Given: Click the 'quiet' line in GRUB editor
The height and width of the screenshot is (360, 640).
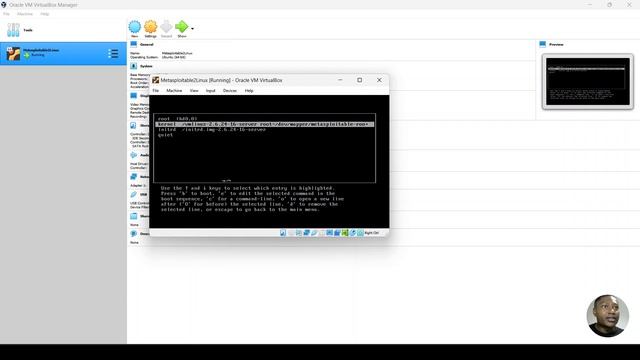Looking at the screenshot, I should [165, 135].
